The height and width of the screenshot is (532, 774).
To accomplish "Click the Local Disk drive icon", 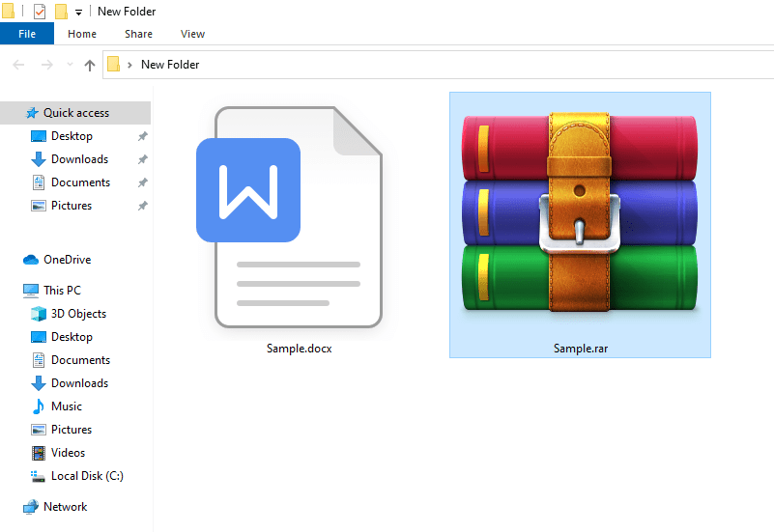I will [x=38, y=476].
